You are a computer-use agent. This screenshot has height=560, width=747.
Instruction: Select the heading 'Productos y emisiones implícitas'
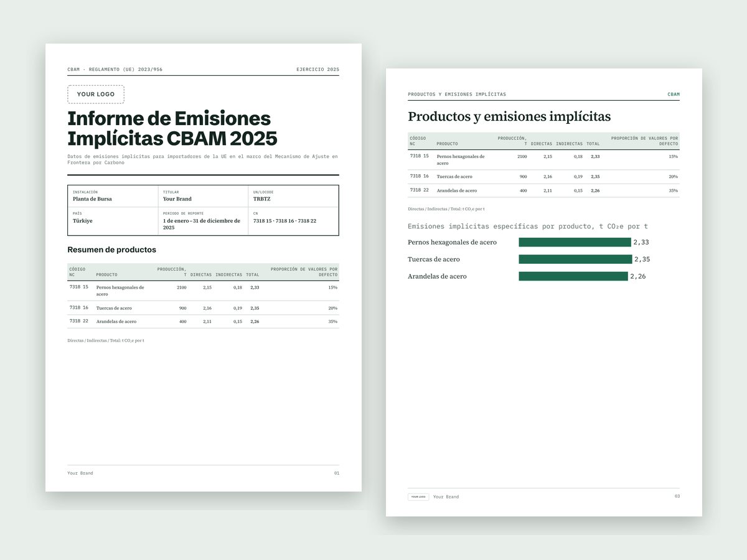(509, 116)
